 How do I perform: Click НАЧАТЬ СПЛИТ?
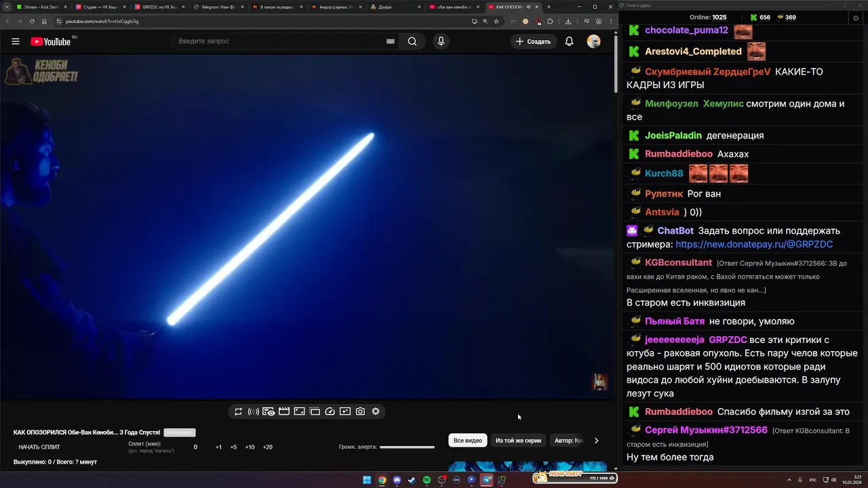click(39, 447)
